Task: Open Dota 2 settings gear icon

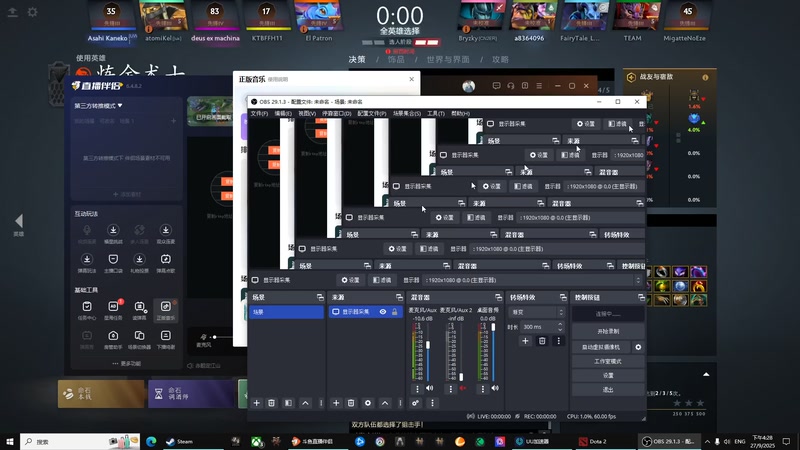Action: tap(32, 12)
